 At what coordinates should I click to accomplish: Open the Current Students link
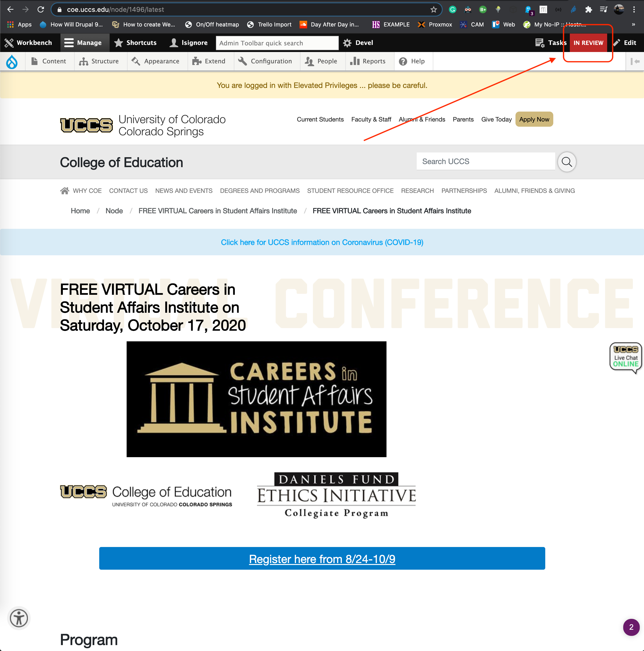(x=320, y=119)
